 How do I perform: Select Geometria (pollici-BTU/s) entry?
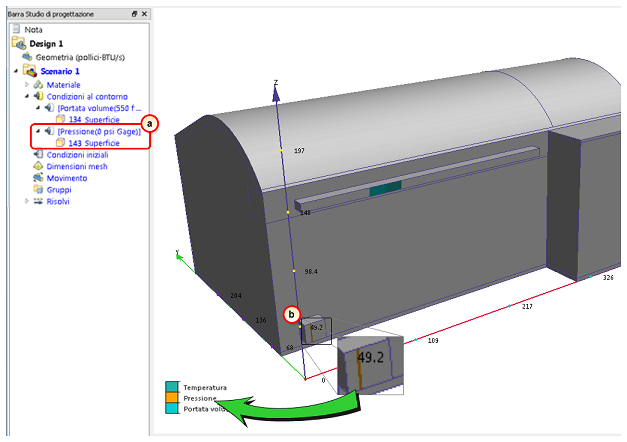(x=80, y=57)
